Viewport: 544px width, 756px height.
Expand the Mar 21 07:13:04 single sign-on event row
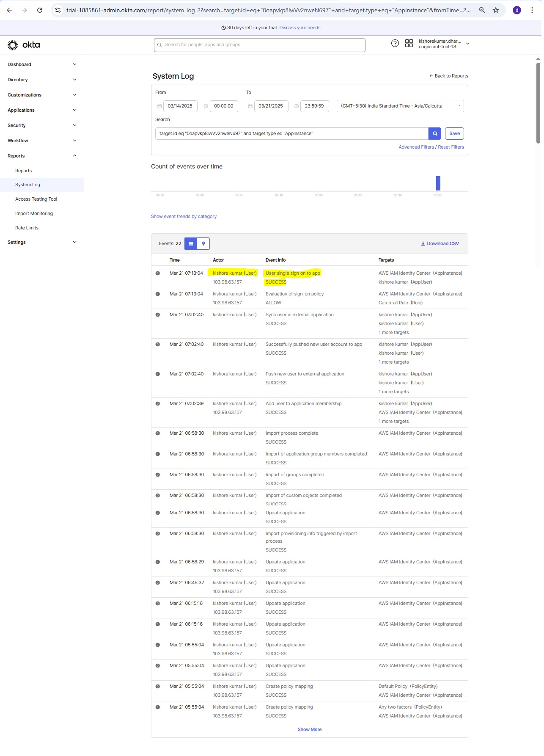pos(158,273)
